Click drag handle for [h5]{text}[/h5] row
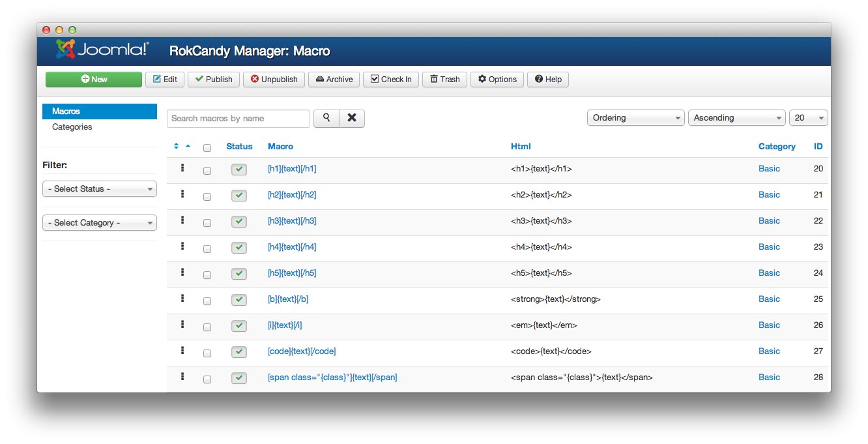The width and height of the screenshot is (868, 444). click(182, 273)
